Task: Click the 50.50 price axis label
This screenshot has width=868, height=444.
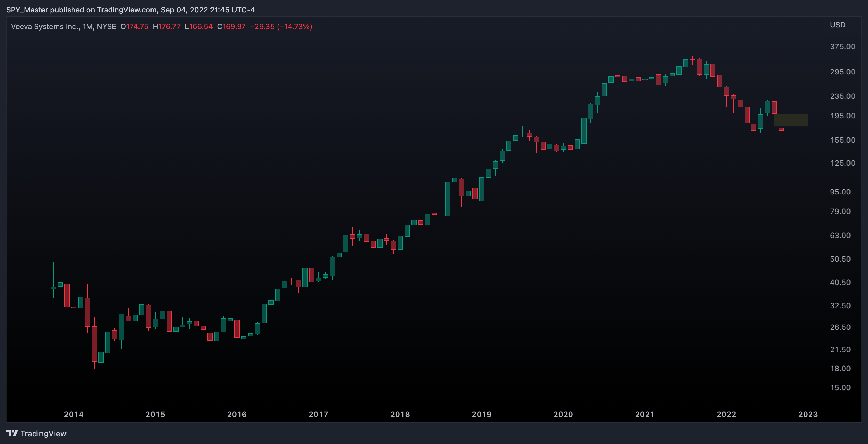Action: click(840, 259)
